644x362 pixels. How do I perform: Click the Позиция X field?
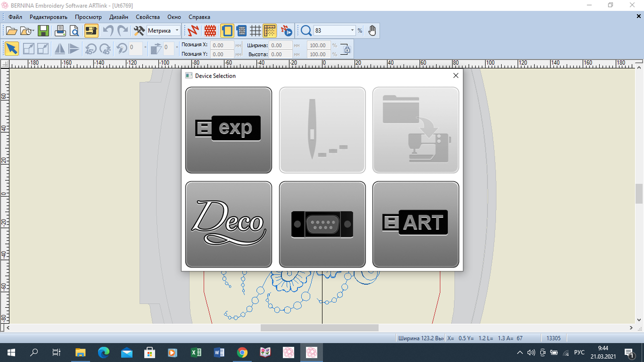click(222, 45)
